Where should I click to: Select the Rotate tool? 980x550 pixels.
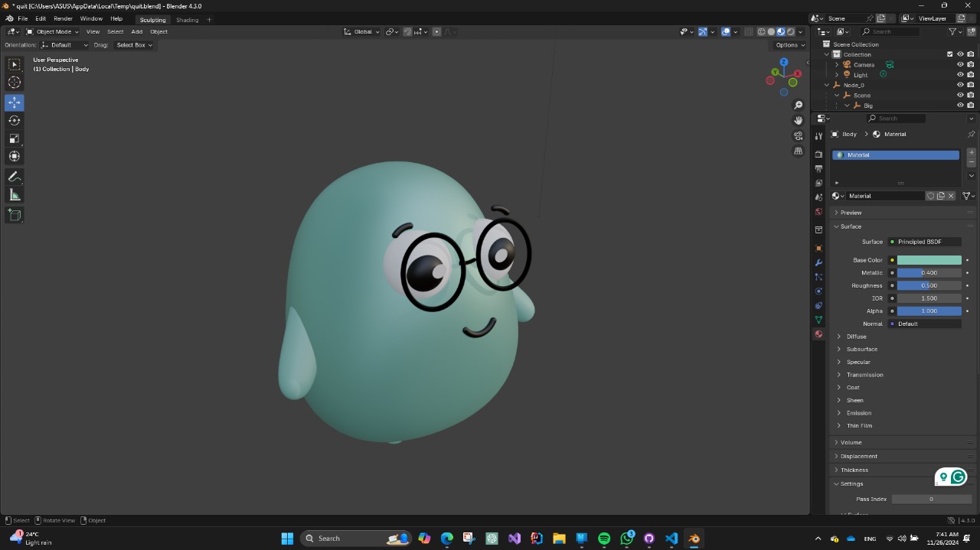(14, 120)
